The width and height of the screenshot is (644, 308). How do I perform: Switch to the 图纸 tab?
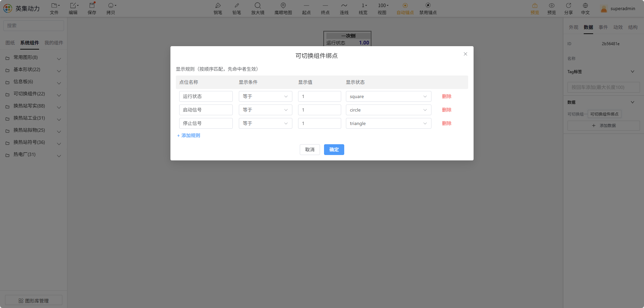[10, 43]
